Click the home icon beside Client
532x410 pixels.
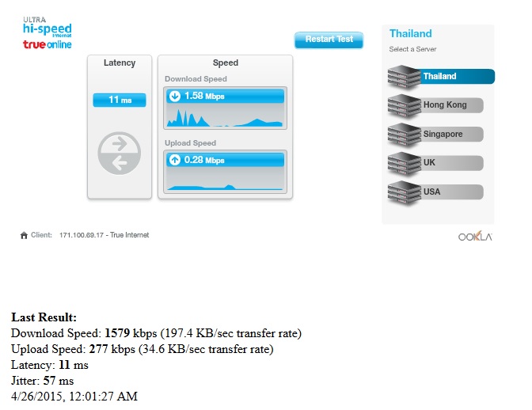pos(24,235)
